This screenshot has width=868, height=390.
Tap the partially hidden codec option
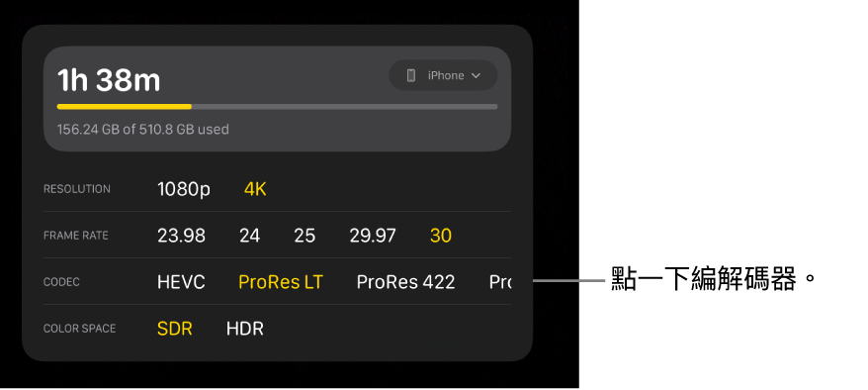point(500,282)
